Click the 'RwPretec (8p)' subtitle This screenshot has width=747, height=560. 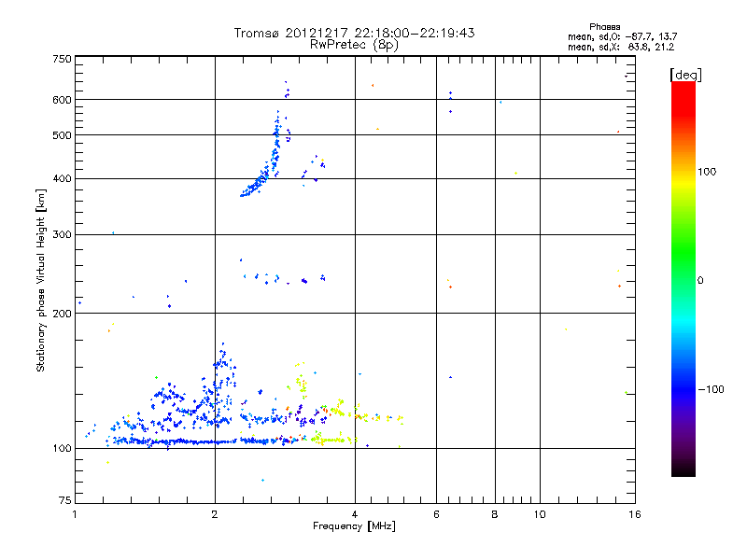click(354, 45)
